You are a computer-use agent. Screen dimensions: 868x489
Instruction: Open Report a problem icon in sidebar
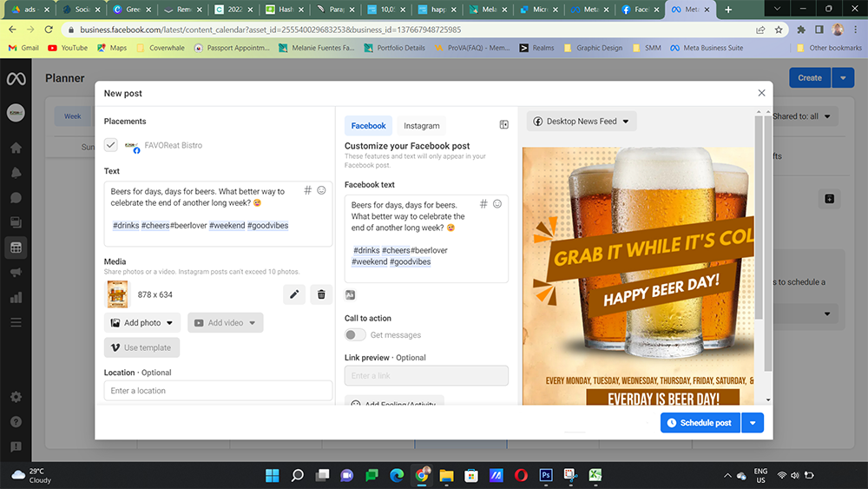click(16, 447)
